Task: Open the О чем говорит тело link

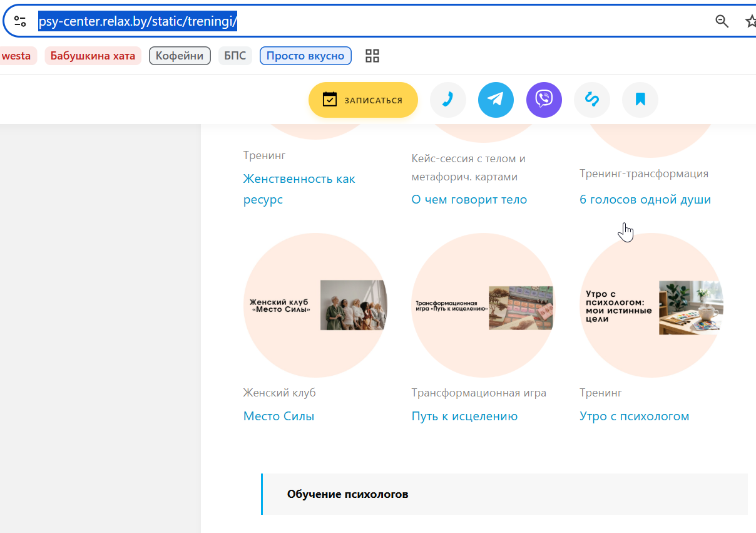Action: [469, 200]
